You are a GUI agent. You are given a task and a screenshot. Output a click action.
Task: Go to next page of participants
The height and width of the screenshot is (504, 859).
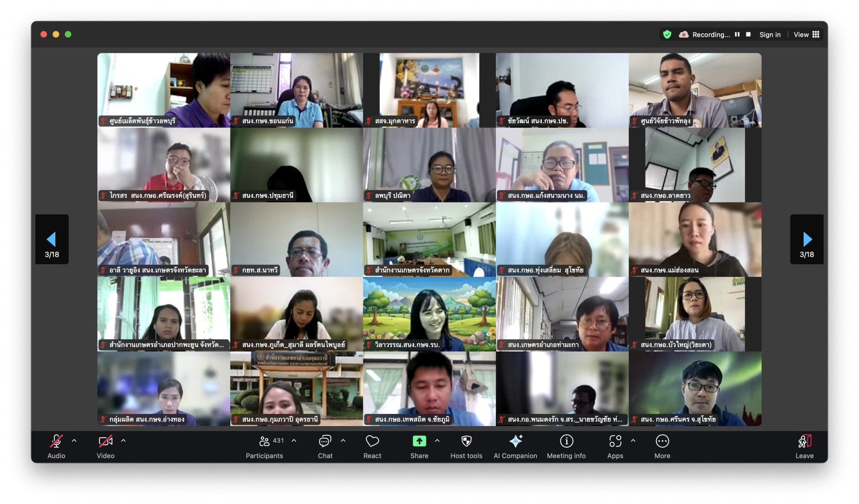(x=807, y=240)
